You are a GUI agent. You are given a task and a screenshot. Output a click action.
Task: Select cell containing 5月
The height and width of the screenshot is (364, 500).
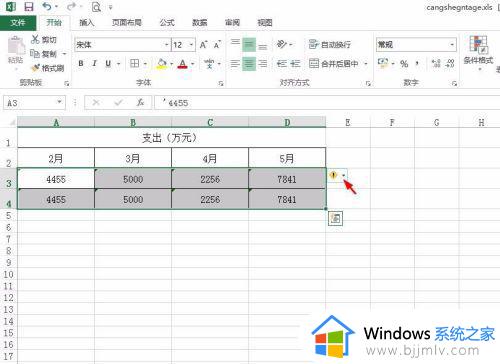pyautogui.click(x=287, y=158)
